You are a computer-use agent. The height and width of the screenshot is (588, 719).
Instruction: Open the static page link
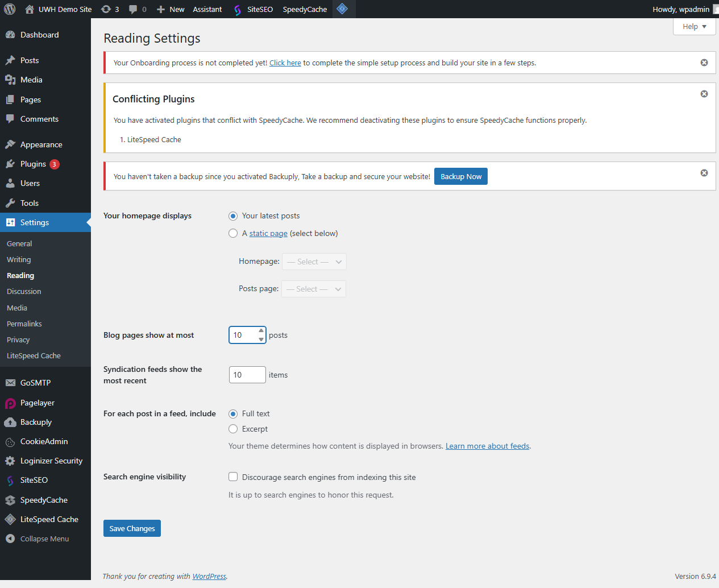pyautogui.click(x=268, y=233)
